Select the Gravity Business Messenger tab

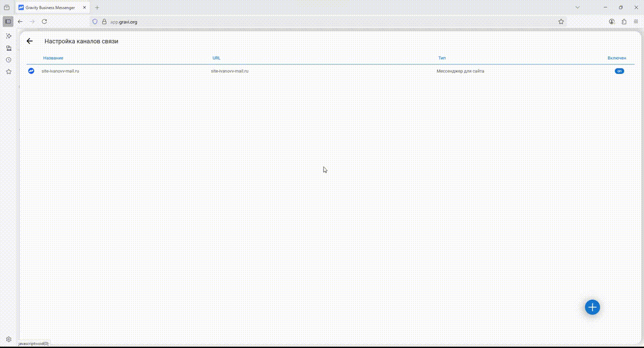tap(51, 8)
